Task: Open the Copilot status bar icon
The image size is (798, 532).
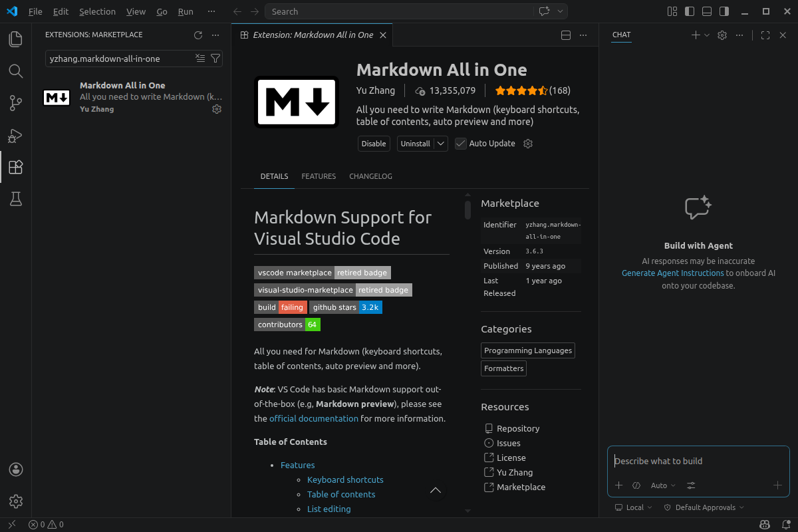Action: coord(765,525)
